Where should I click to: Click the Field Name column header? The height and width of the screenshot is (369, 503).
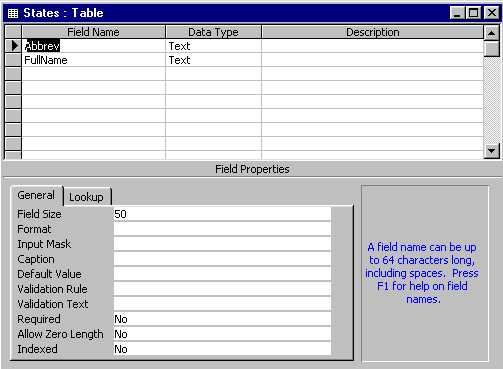(94, 32)
